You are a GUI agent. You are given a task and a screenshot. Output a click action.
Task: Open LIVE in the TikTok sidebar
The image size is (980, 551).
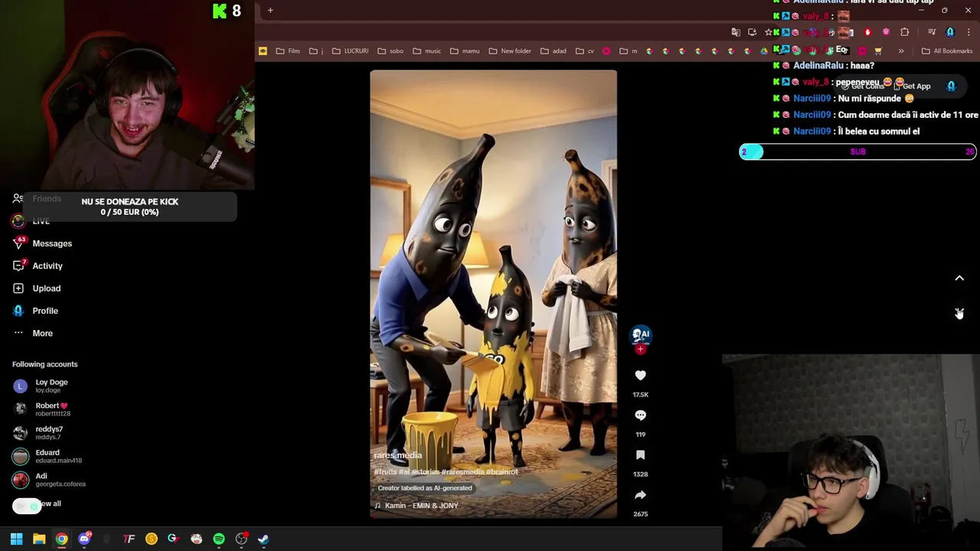click(41, 221)
